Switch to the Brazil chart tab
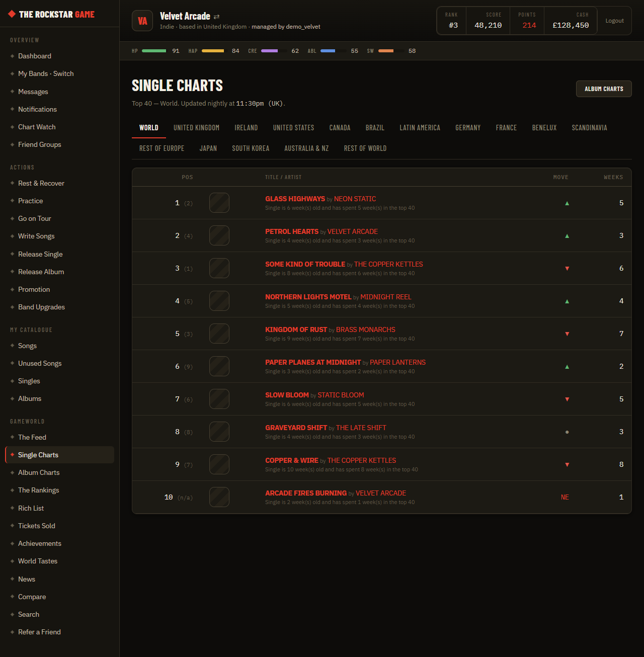The width and height of the screenshot is (644, 657). [375, 128]
